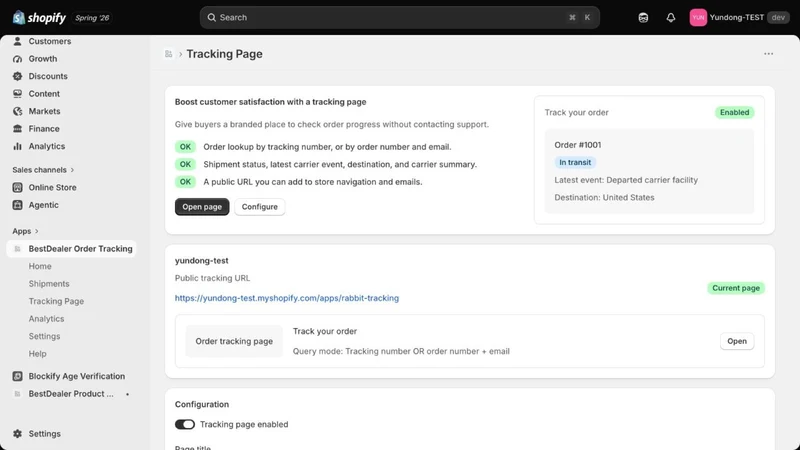Click the Finance bank icon

click(17, 129)
